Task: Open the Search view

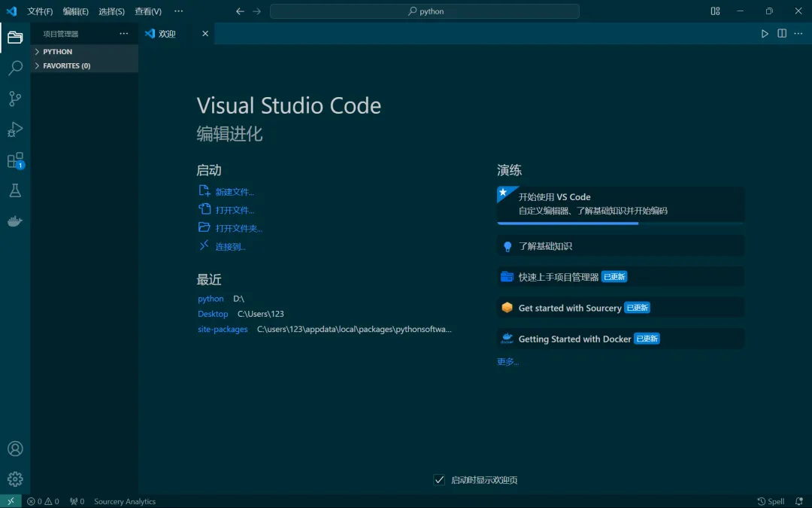Action: point(15,68)
